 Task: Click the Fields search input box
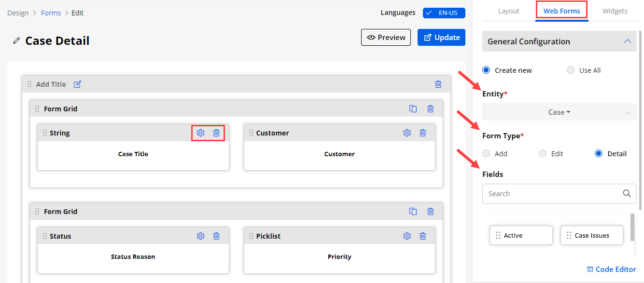click(553, 194)
